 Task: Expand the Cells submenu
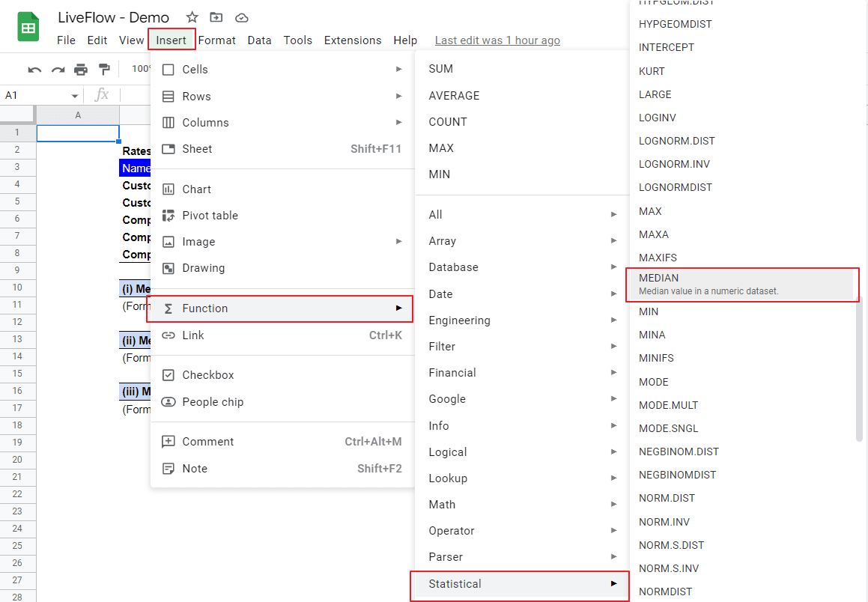282,69
